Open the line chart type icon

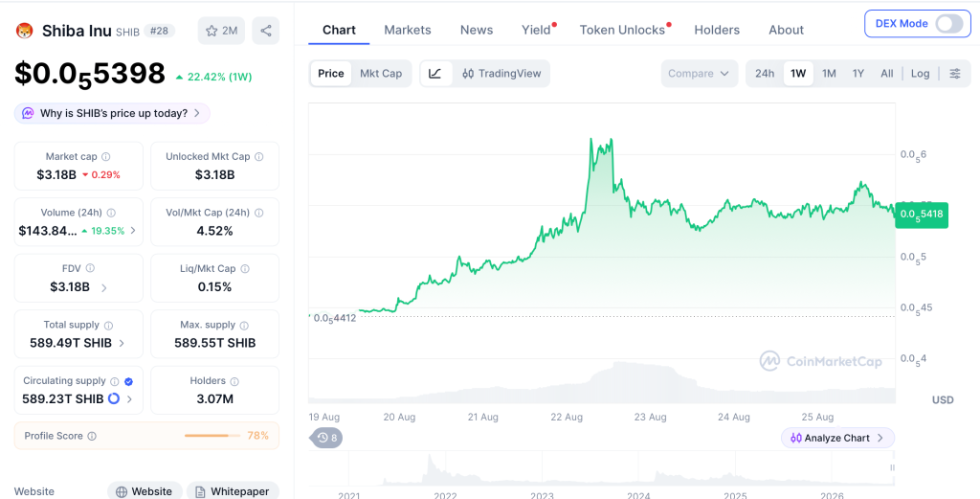(x=435, y=74)
